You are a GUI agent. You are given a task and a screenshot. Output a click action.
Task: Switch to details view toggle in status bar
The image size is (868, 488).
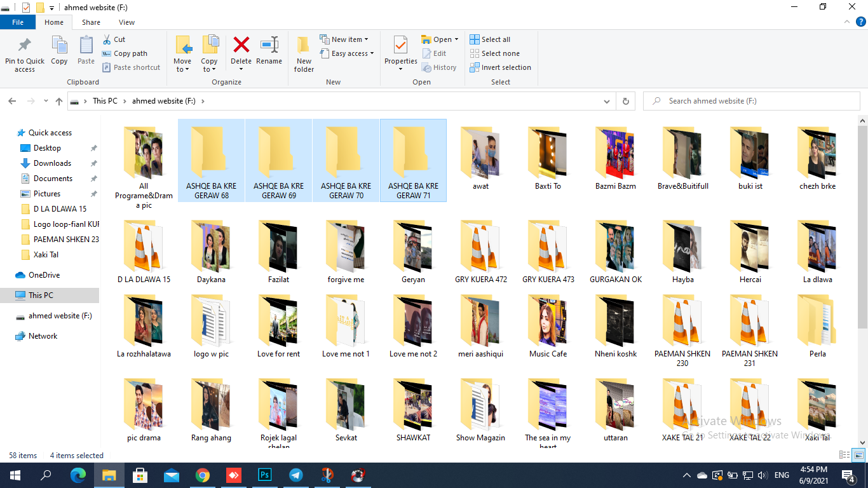pyautogui.click(x=844, y=455)
